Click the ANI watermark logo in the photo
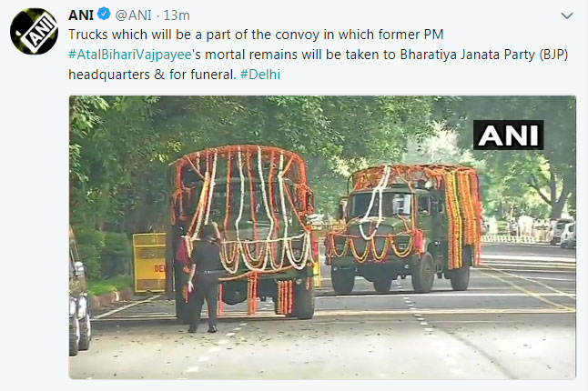The image size is (588, 391). (508, 135)
